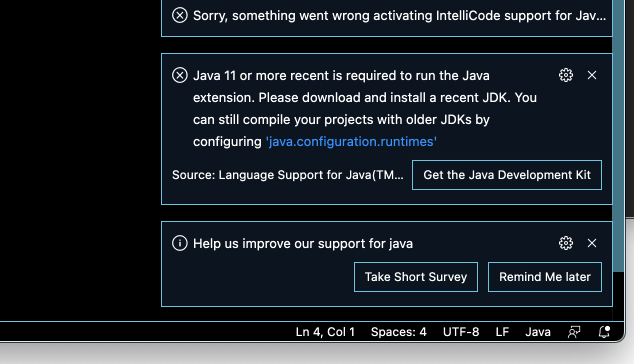Select the Java language mode in the status bar

(x=538, y=331)
